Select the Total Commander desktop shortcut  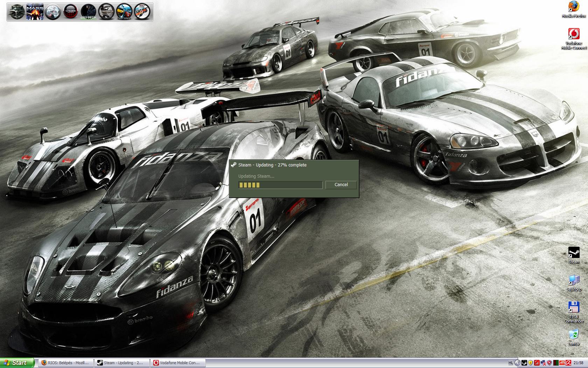574,312
